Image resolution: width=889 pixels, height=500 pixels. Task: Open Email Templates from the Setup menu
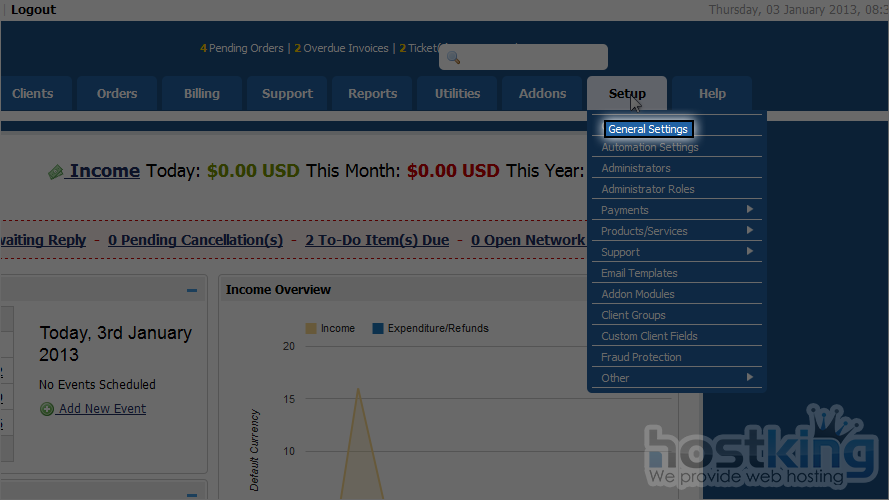[639, 273]
